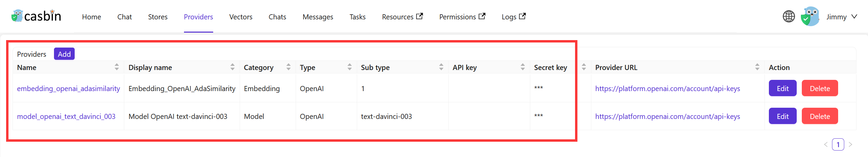Open the Stores tab
The height and width of the screenshot is (157, 868).
coord(158,17)
